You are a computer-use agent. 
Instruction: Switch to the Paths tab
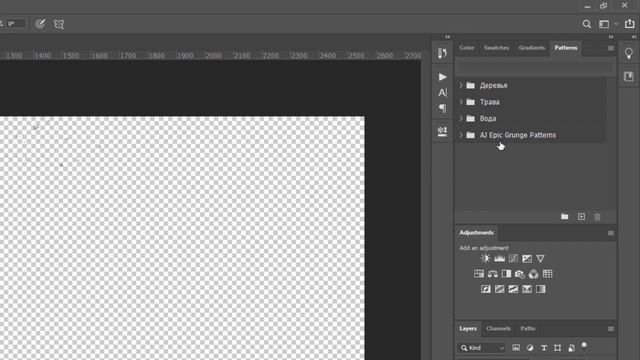click(528, 329)
